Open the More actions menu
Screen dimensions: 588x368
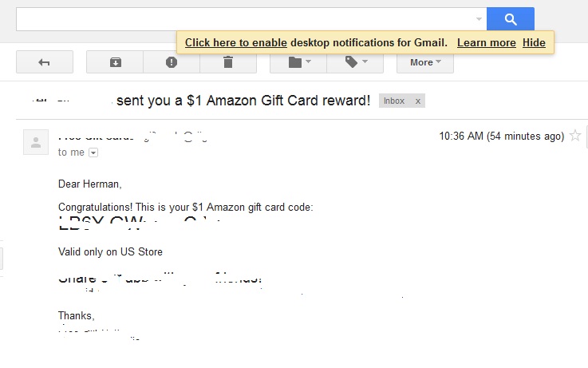tap(424, 62)
